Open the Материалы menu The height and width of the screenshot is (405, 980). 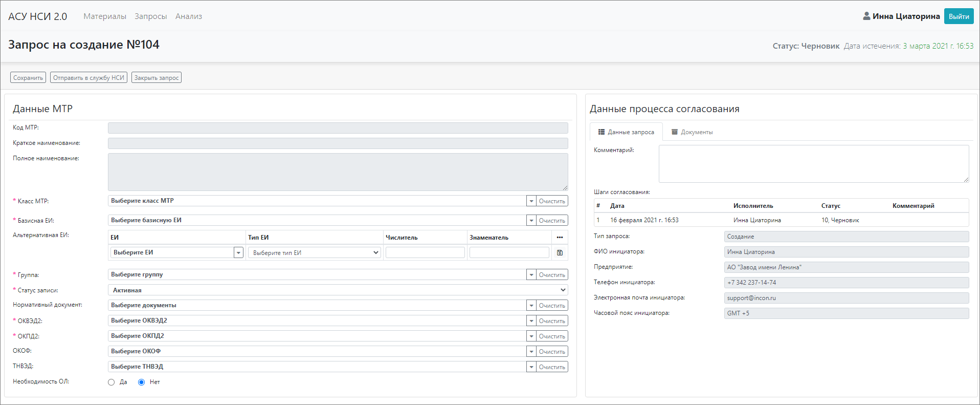pos(105,16)
